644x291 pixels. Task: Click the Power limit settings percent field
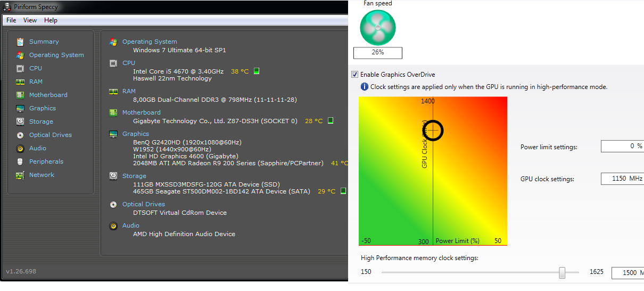click(x=622, y=146)
